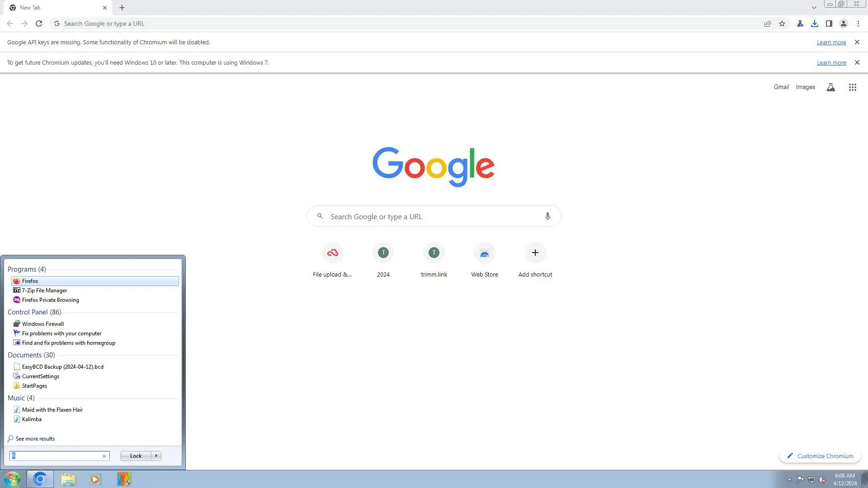Toggle the side panel icon
Image resolution: width=868 pixels, height=488 pixels.
(829, 23)
